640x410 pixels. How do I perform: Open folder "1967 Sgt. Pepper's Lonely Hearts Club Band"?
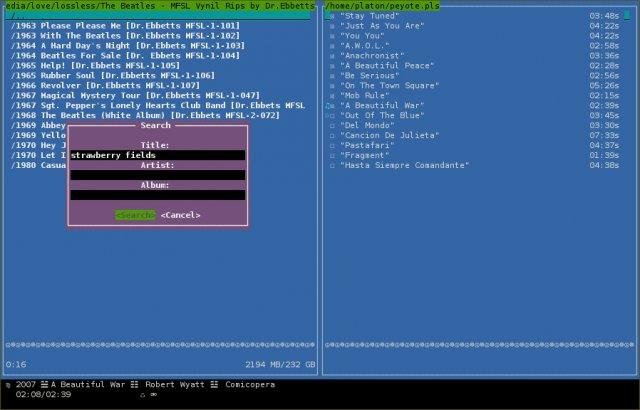(x=158, y=105)
